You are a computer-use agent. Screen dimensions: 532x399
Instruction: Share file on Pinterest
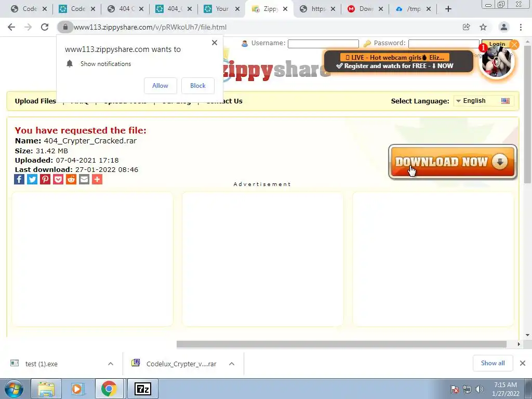point(45,179)
